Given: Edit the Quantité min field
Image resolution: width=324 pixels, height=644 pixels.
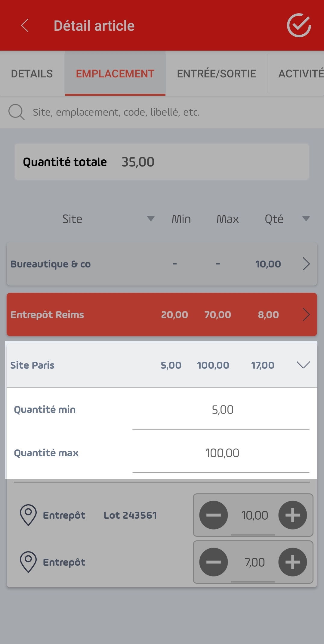Looking at the screenshot, I should [221, 410].
